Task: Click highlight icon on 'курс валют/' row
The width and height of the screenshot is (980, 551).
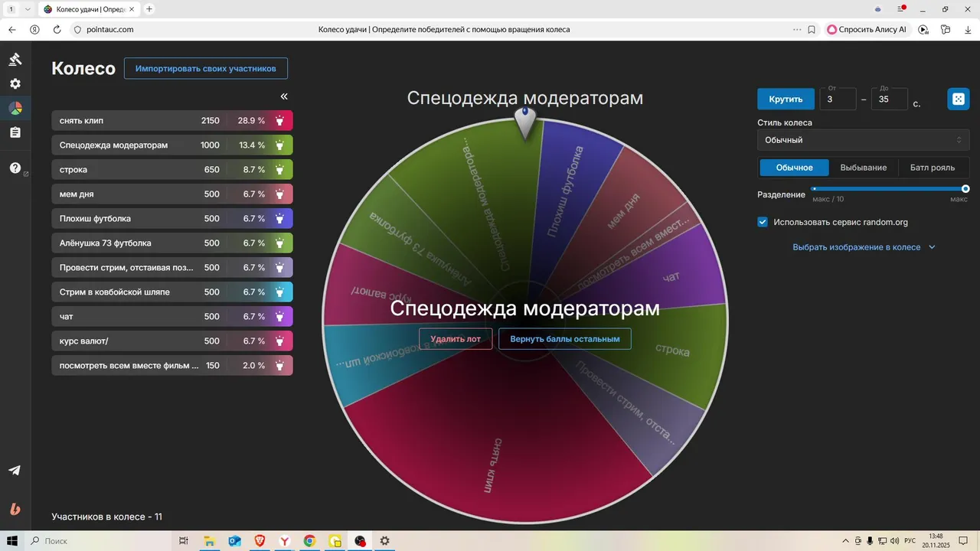Action: coord(280,341)
